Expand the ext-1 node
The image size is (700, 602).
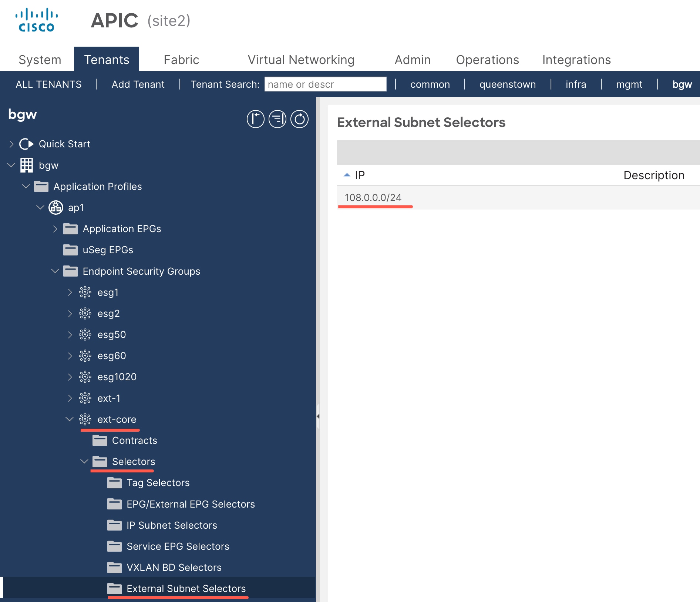coord(70,398)
